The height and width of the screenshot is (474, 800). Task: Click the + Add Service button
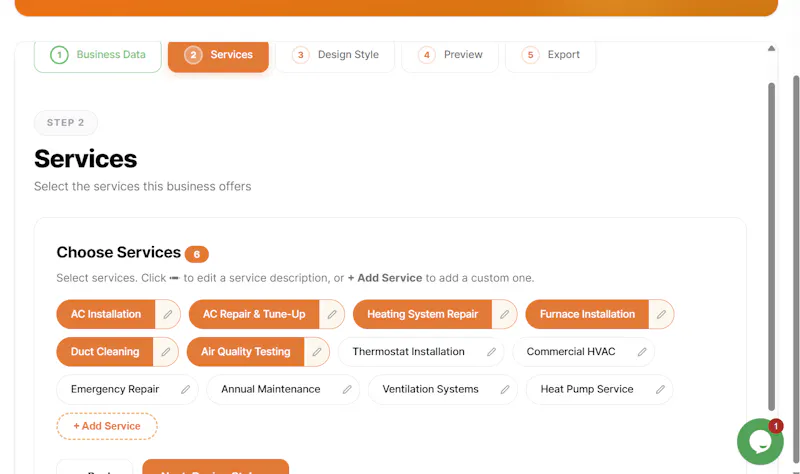(107, 426)
